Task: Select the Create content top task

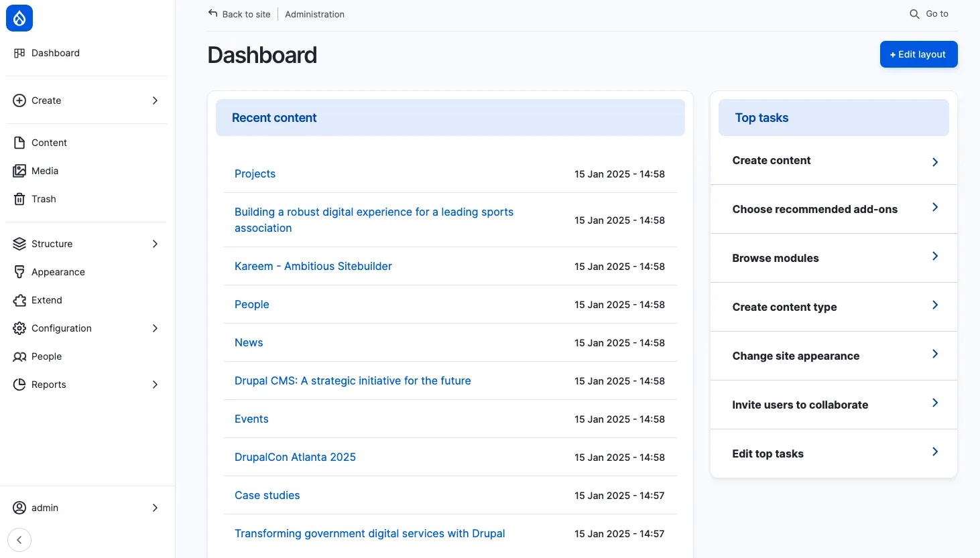Action: pos(772,160)
